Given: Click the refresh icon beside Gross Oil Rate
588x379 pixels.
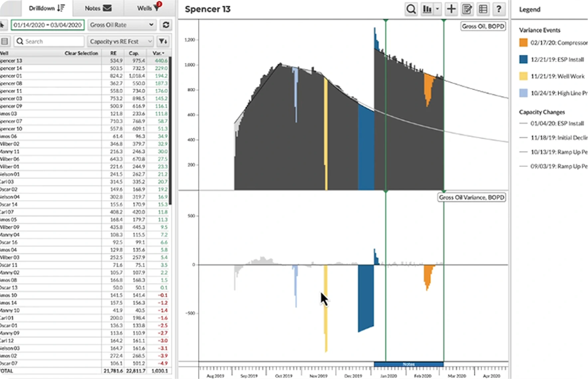Looking at the screenshot, I should pyautogui.click(x=166, y=25).
